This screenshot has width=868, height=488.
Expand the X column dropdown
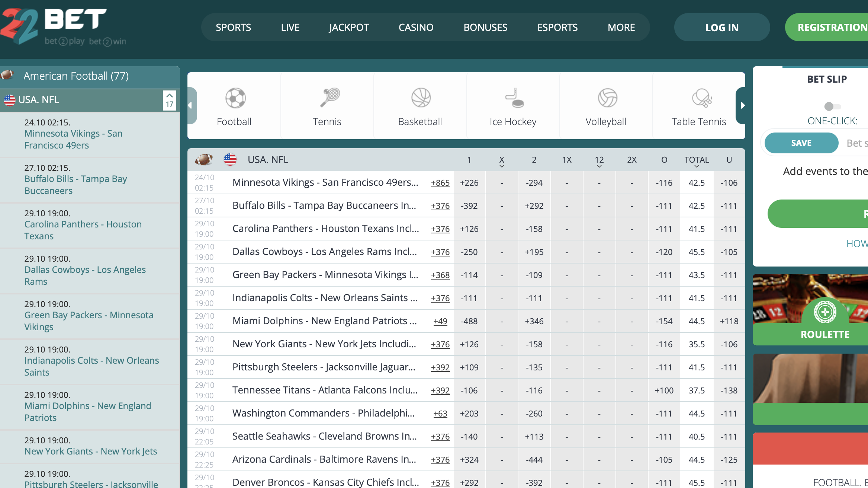(x=502, y=166)
